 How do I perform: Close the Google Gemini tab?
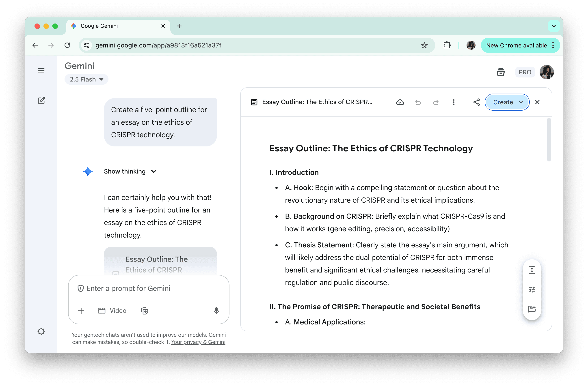coord(163,26)
